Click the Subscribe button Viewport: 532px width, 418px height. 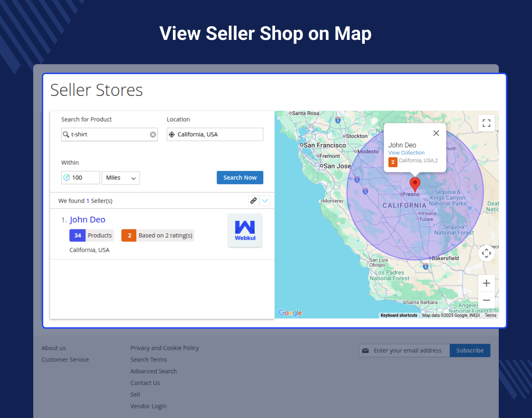(x=470, y=351)
